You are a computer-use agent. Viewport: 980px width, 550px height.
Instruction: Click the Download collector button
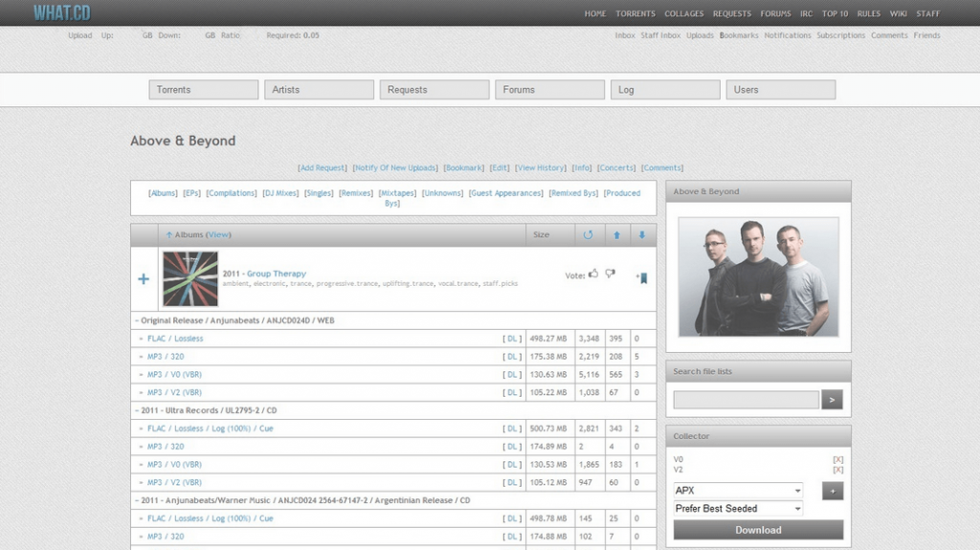tap(758, 530)
